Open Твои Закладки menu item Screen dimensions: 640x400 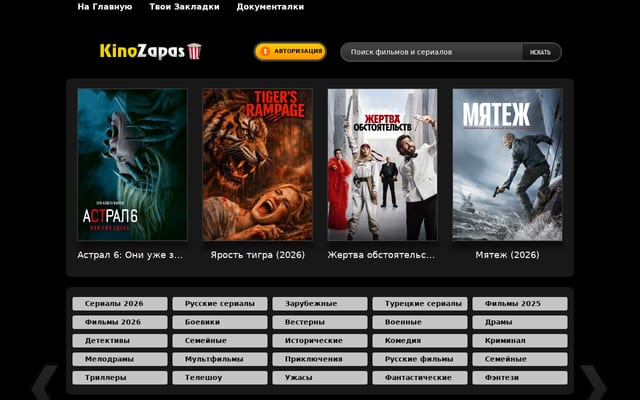point(184,7)
